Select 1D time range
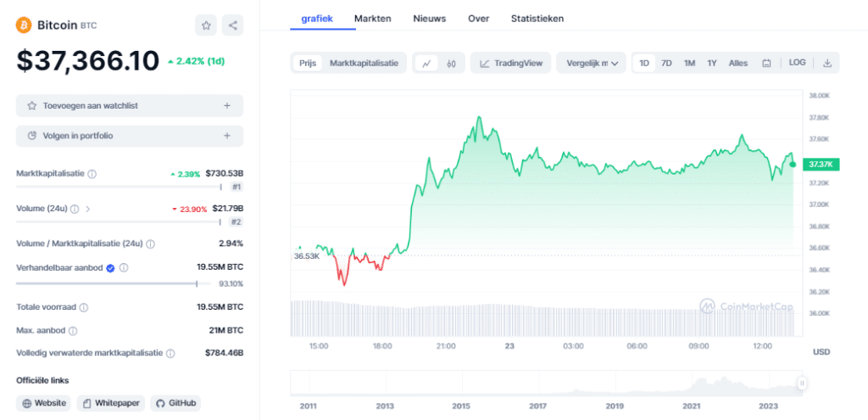Screen dimensions: 868x420 pyautogui.click(x=644, y=63)
